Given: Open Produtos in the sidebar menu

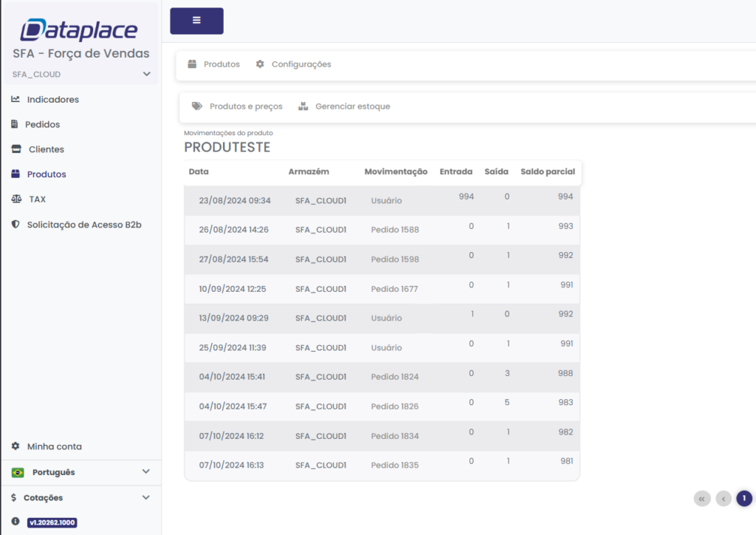Looking at the screenshot, I should (x=46, y=174).
